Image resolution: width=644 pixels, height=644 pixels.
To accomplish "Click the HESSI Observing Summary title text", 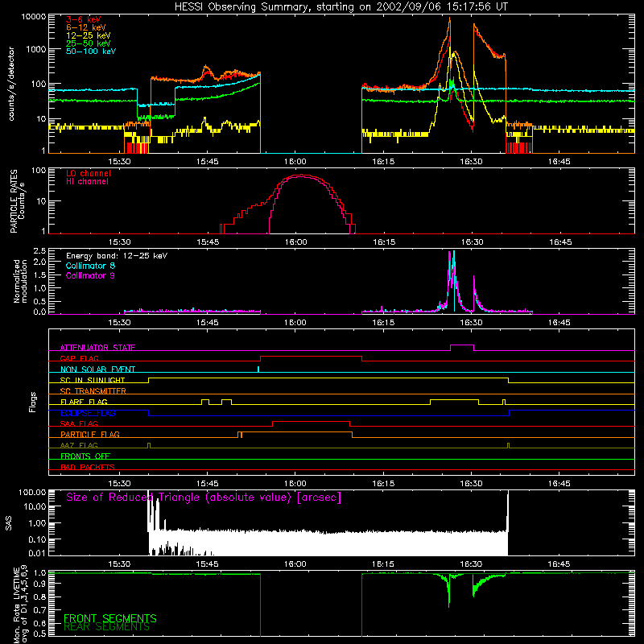I will click(x=341, y=7).
